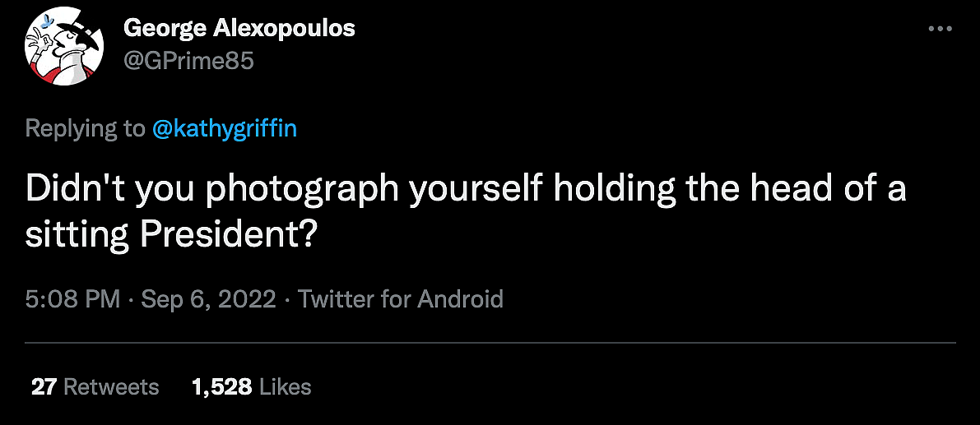980x425 pixels.
Task: Click the tweet's second line "sitting President?"
Action: tap(172, 235)
